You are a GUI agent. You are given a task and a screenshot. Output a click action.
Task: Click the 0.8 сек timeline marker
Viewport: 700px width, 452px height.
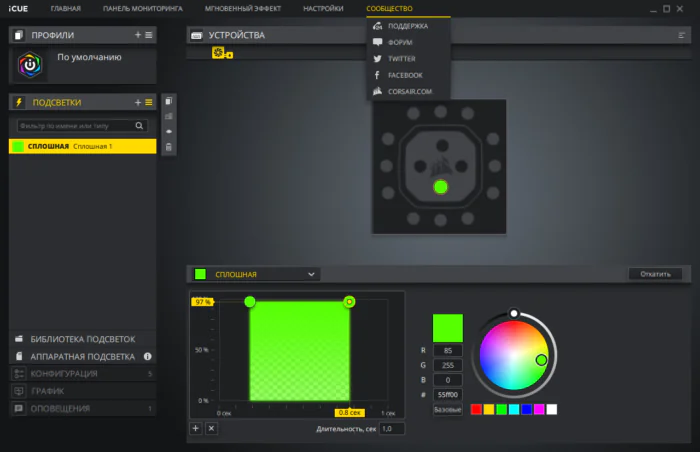350,413
